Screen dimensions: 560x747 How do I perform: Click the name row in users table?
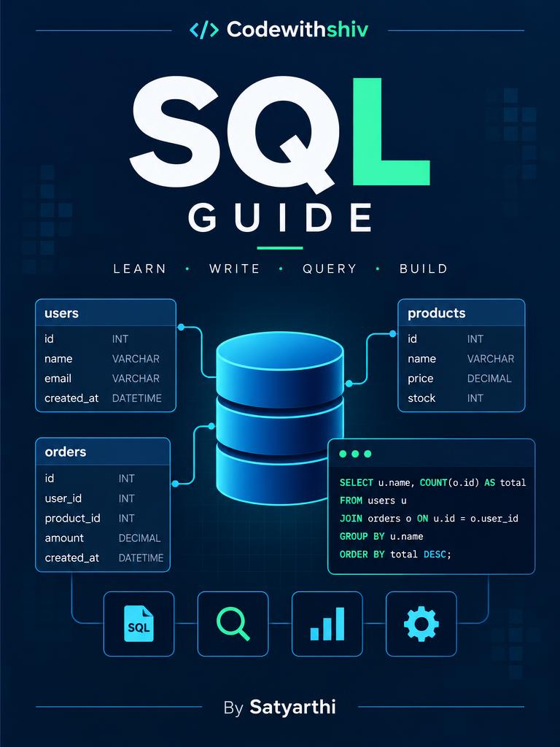pyautogui.click(x=102, y=359)
